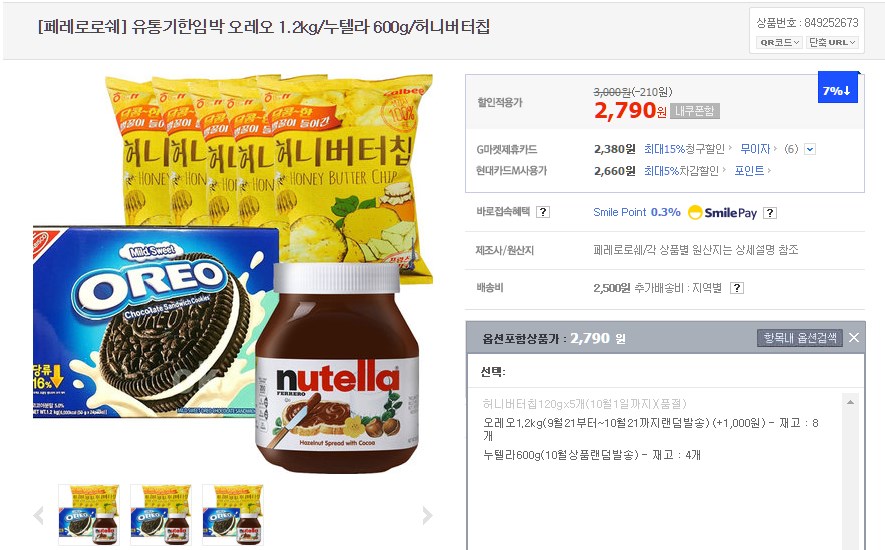885x550 pixels.
Task: Click the 7% discount badge
Action: 838,88
